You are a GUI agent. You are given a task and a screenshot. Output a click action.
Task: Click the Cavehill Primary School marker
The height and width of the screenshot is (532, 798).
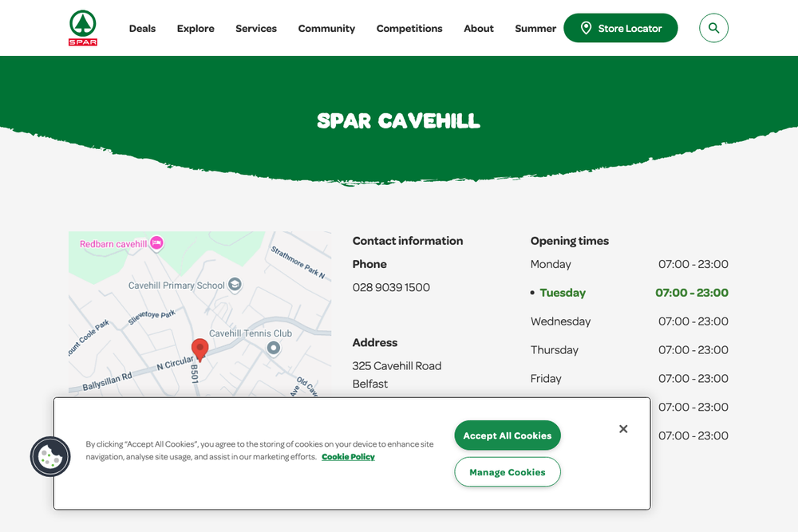[235, 284]
